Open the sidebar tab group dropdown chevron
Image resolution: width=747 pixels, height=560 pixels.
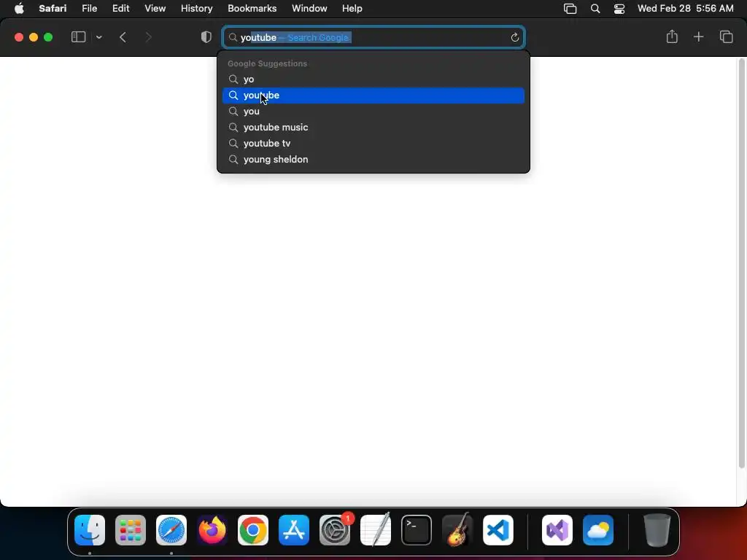[99, 37]
